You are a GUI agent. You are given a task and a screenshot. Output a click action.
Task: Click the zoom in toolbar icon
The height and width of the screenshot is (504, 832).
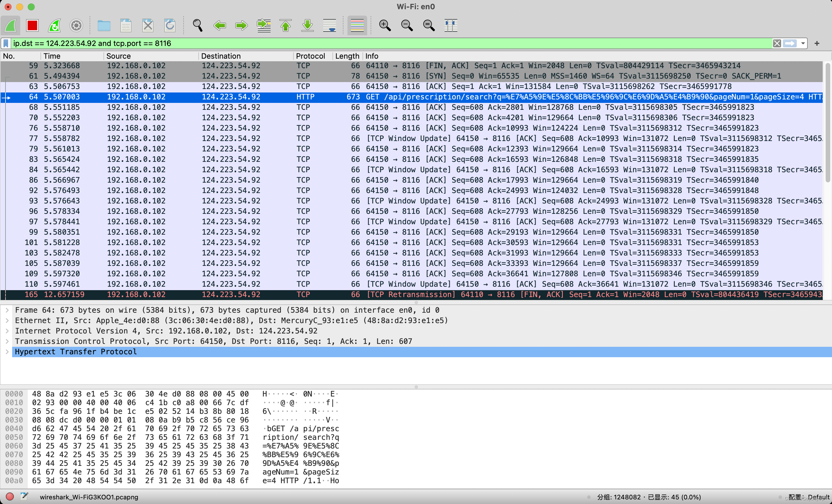pyautogui.click(x=384, y=25)
